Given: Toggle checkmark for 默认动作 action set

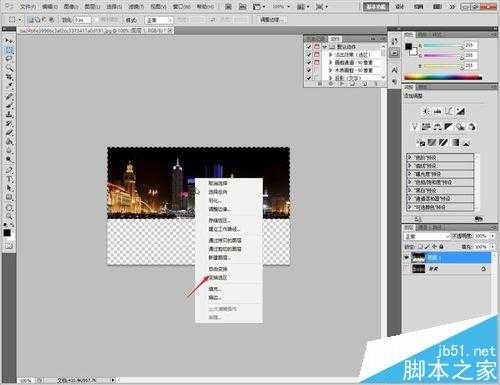Looking at the screenshot, I should coord(309,47).
